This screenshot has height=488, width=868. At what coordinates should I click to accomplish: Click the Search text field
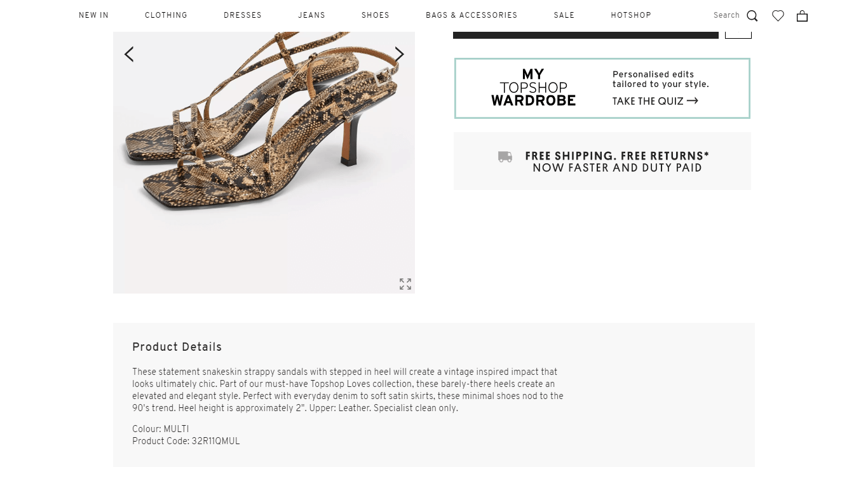click(726, 15)
